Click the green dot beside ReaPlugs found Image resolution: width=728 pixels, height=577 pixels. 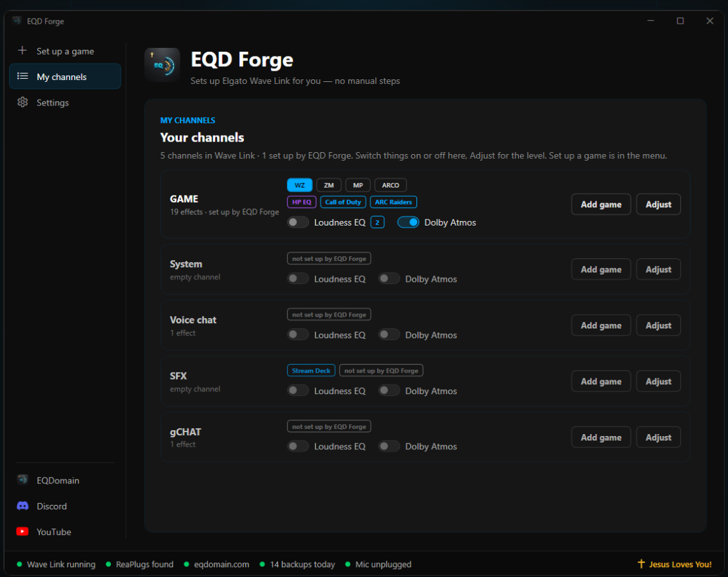[x=108, y=565]
